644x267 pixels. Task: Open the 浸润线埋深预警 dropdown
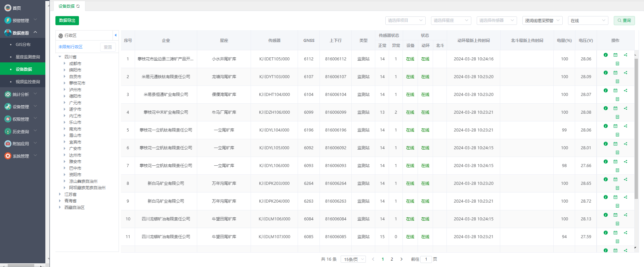tap(542, 20)
